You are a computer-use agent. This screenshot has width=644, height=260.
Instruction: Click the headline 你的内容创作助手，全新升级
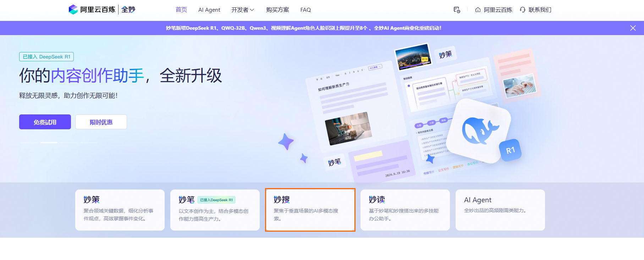coord(121,75)
